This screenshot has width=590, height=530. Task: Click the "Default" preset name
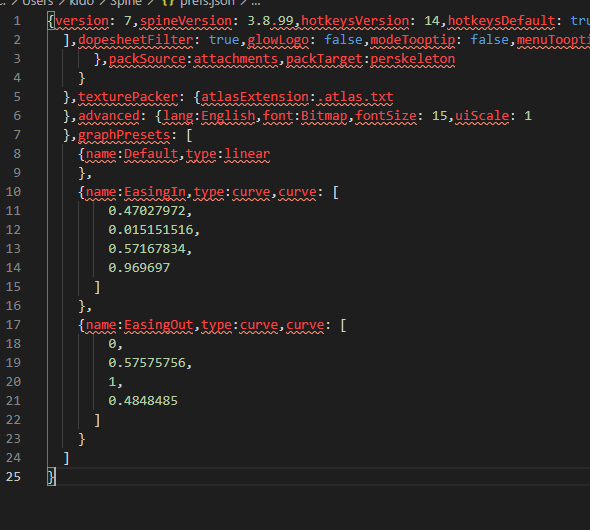click(151, 153)
